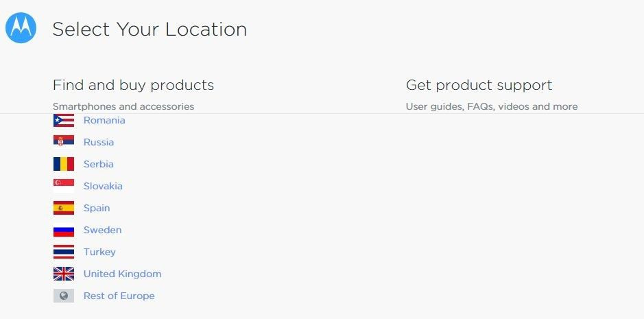
Task: Click the Union Jack flag icon
Action: click(64, 274)
